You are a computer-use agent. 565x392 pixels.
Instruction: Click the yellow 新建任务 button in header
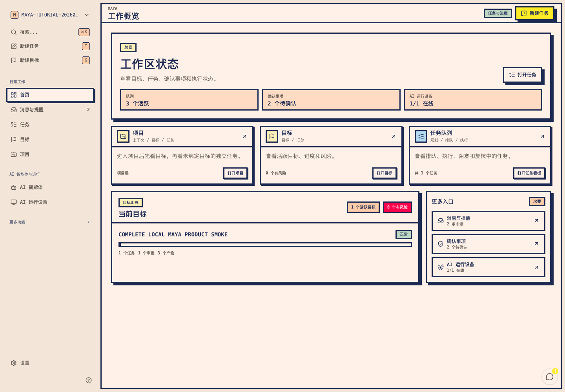pos(534,13)
